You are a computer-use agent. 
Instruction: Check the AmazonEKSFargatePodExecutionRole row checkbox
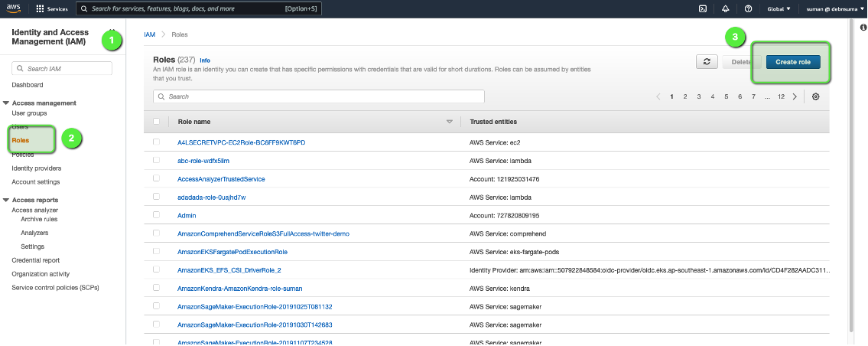click(x=156, y=251)
